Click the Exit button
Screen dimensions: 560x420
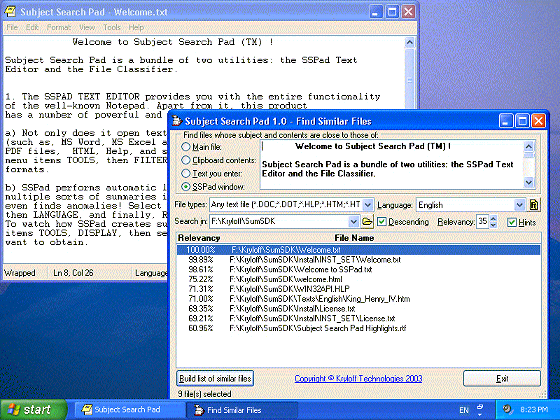pos(502,378)
